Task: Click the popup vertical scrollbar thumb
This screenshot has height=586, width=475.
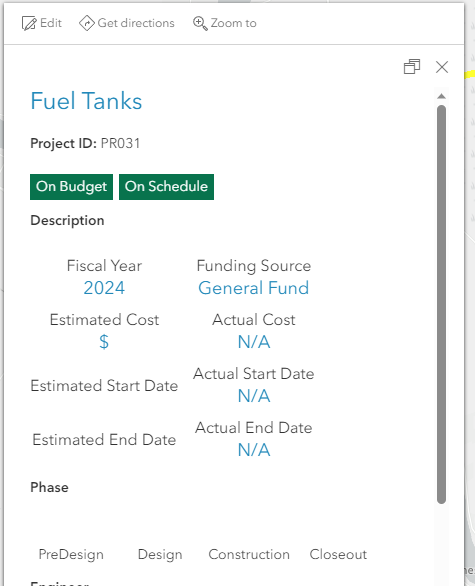Action: [441, 304]
